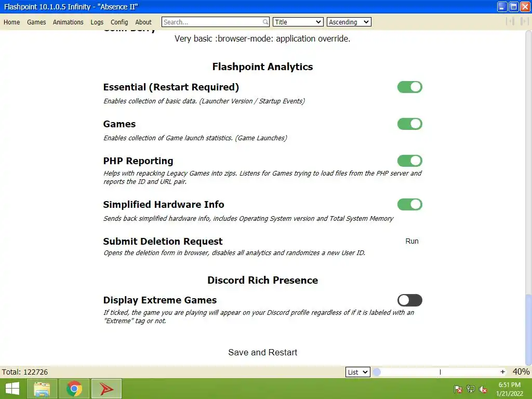Viewport: 532px width, 399px height.
Task: Open the About page
Action: 143,22
